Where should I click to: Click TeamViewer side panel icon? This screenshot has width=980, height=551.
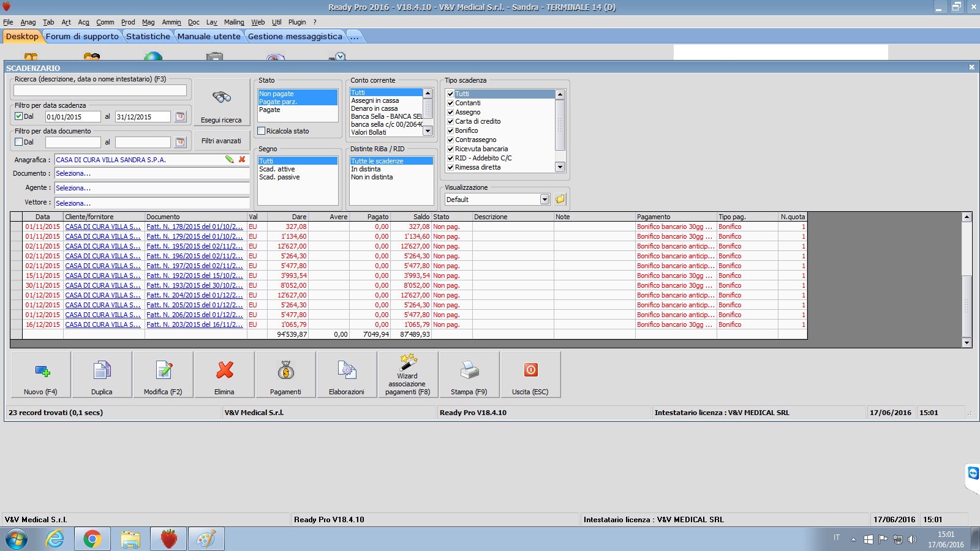pos(973,473)
